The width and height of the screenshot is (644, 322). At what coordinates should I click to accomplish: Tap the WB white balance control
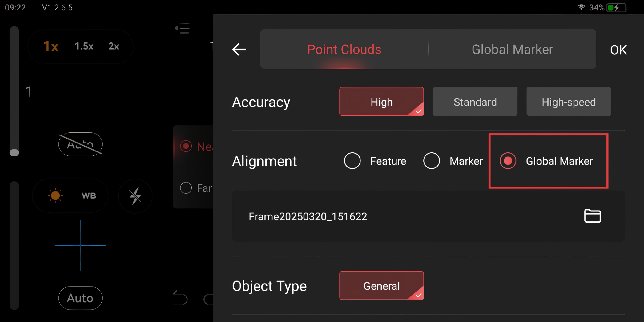pos(89,196)
